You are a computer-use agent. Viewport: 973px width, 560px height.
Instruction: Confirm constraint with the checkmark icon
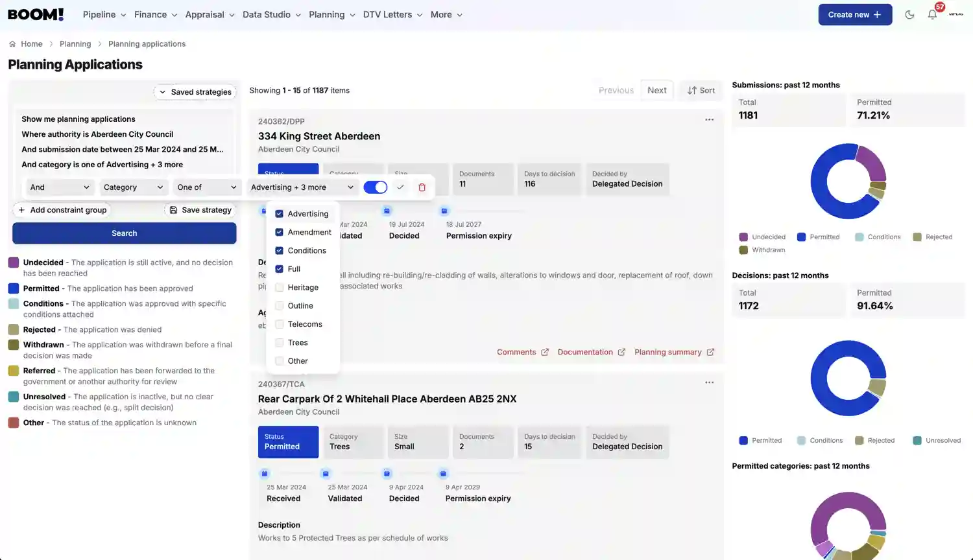click(x=400, y=187)
